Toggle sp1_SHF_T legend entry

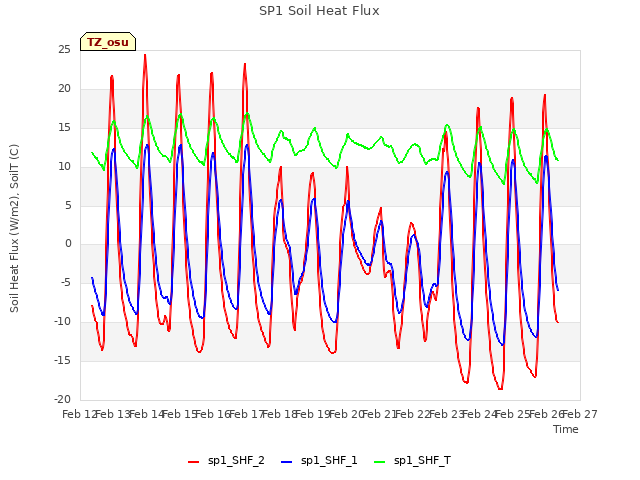412,461
